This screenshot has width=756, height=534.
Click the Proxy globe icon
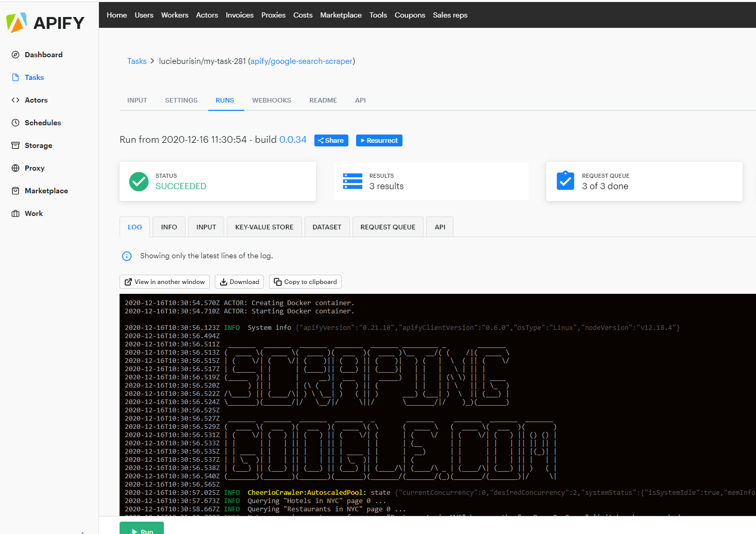15,168
